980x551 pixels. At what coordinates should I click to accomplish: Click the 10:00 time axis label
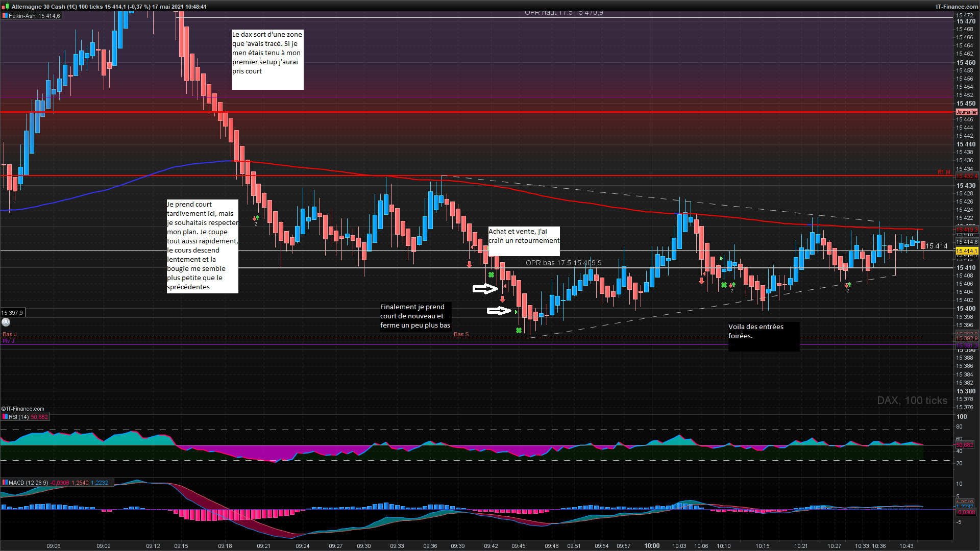click(652, 545)
